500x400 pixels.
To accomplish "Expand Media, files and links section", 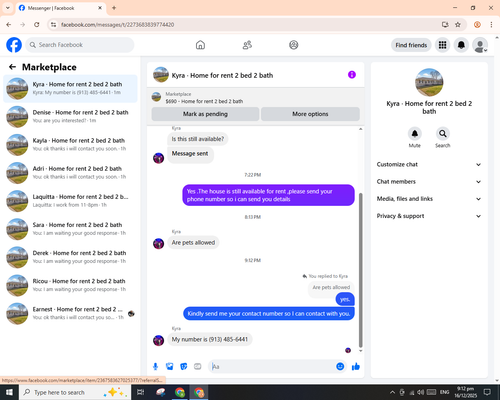I will click(x=429, y=199).
